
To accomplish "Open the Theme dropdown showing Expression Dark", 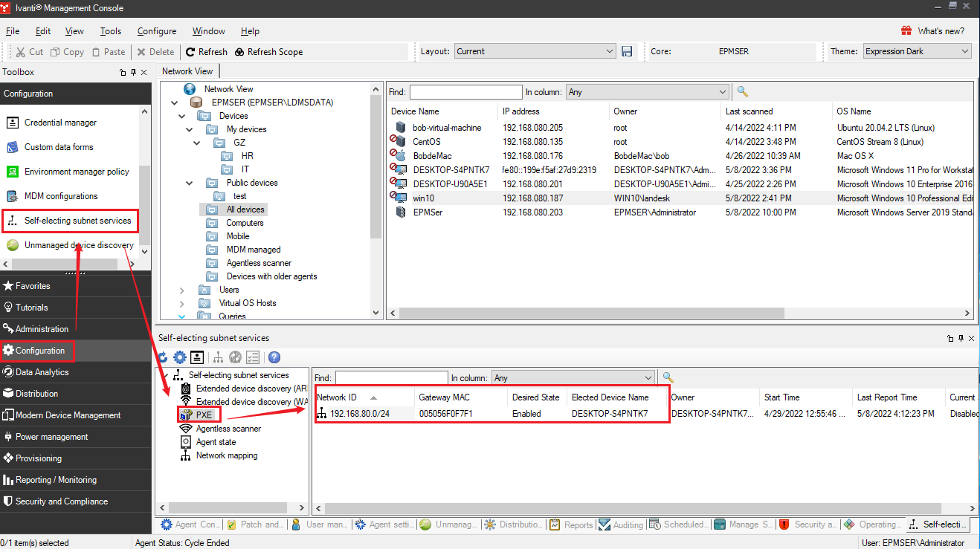I will [x=917, y=51].
